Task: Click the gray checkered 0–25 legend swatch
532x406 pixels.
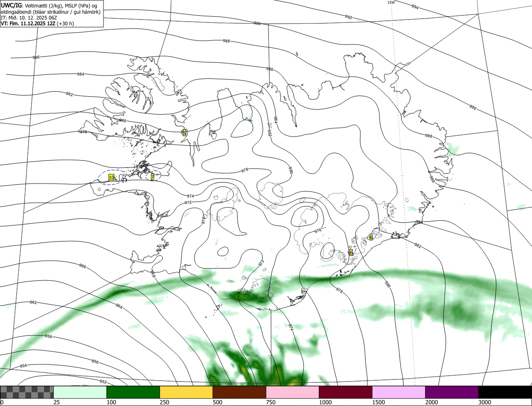Action: point(27,392)
